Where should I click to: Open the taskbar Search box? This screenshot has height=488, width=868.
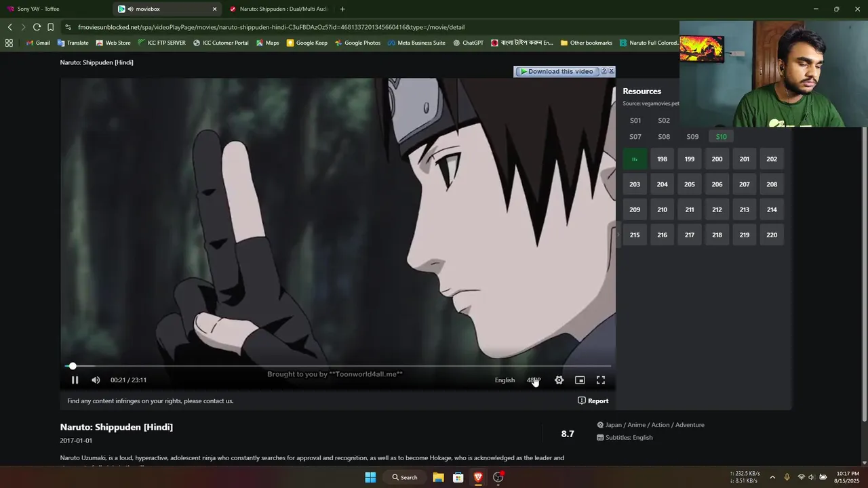tap(405, 477)
